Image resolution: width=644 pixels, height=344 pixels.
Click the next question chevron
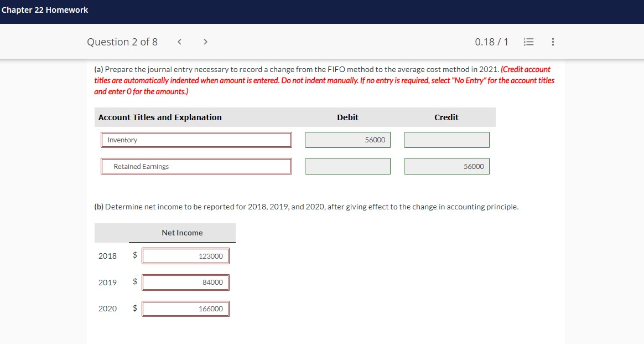click(x=205, y=42)
